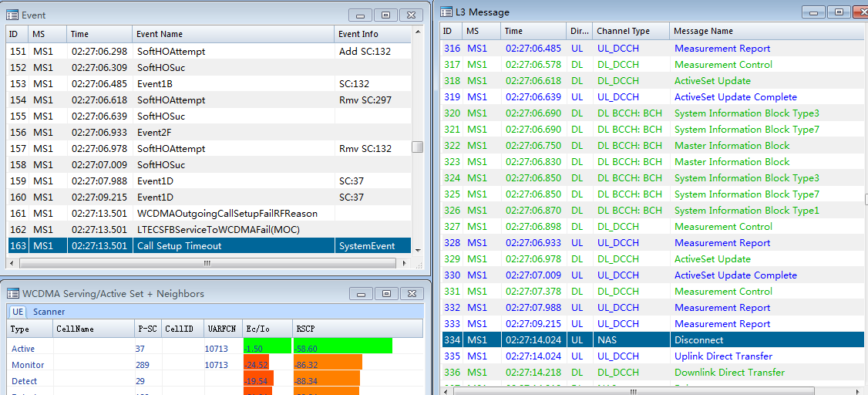Screen dimensions: 868x395
Task: Select SoftHOSuc event at 02:27:07.009
Action: [209, 165]
